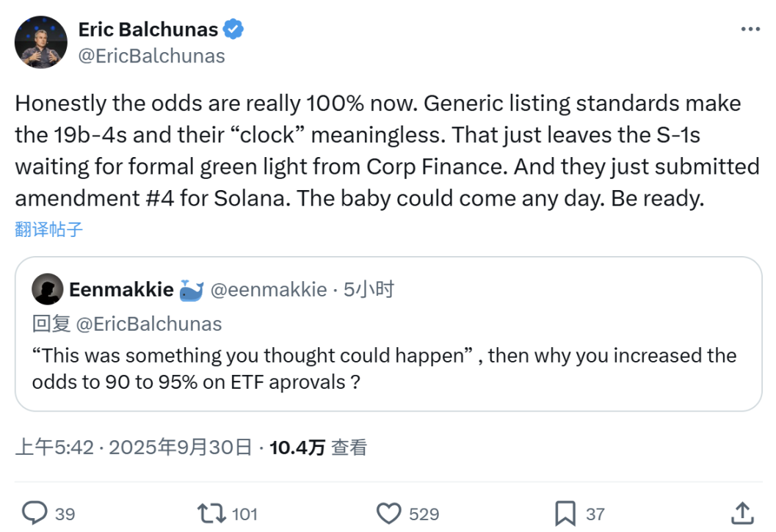Open the reply composer via speech bubble icon
The image size is (776, 532).
click(35, 512)
